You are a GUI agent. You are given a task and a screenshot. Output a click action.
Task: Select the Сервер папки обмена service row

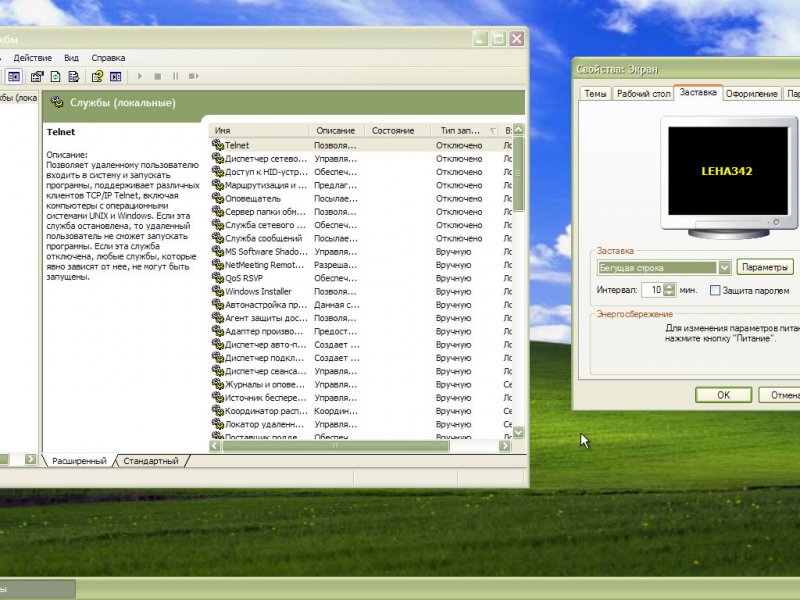coord(361,211)
